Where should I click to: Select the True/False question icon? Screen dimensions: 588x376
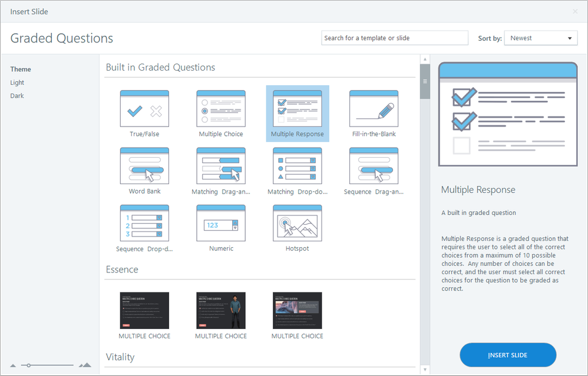point(144,109)
